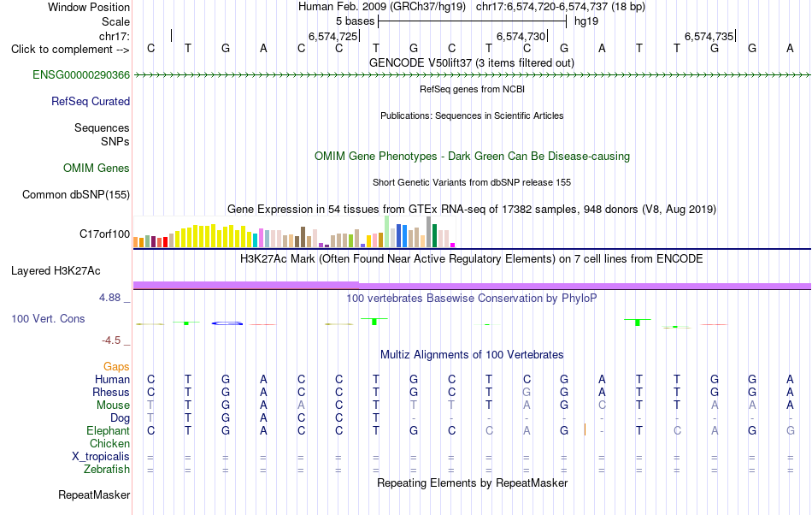
Task: Click 'Repeating Elements by RepeatMasker' title
Action: 473,483
